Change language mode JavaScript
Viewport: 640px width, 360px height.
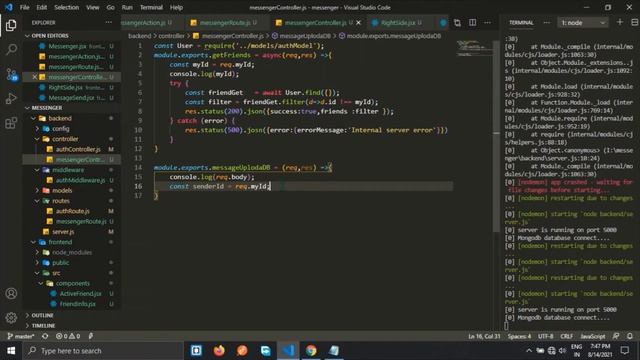(x=593, y=336)
